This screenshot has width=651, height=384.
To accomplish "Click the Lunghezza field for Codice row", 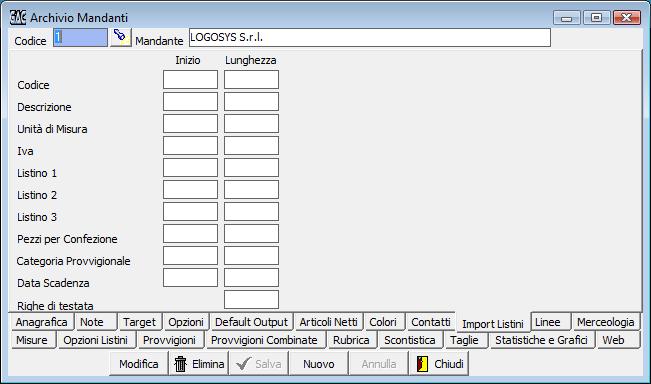I will click(252, 79).
